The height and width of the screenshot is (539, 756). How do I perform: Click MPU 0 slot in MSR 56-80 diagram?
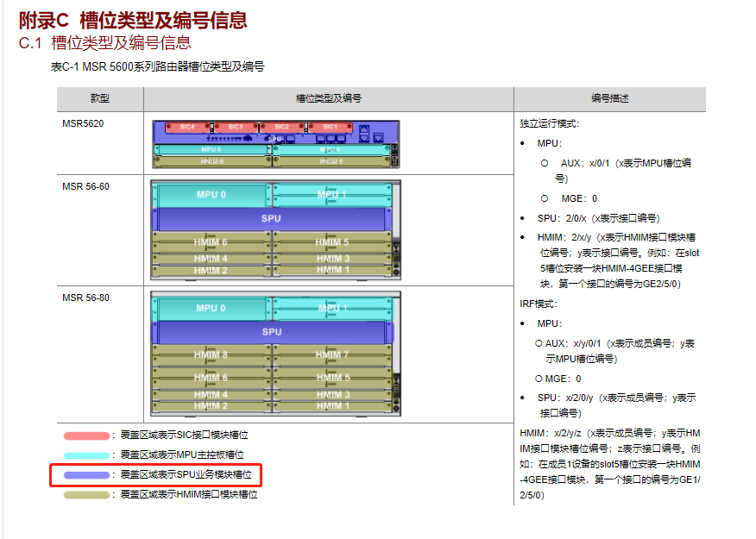tap(211, 308)
